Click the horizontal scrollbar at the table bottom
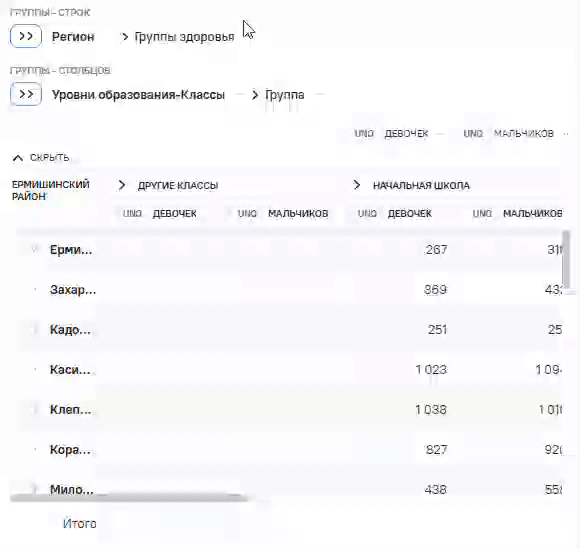The image size is (580, 548). point(129,497)
